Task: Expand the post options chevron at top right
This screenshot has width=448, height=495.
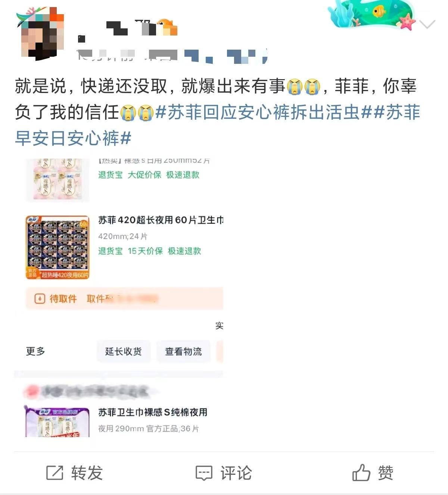Action: 427,25
